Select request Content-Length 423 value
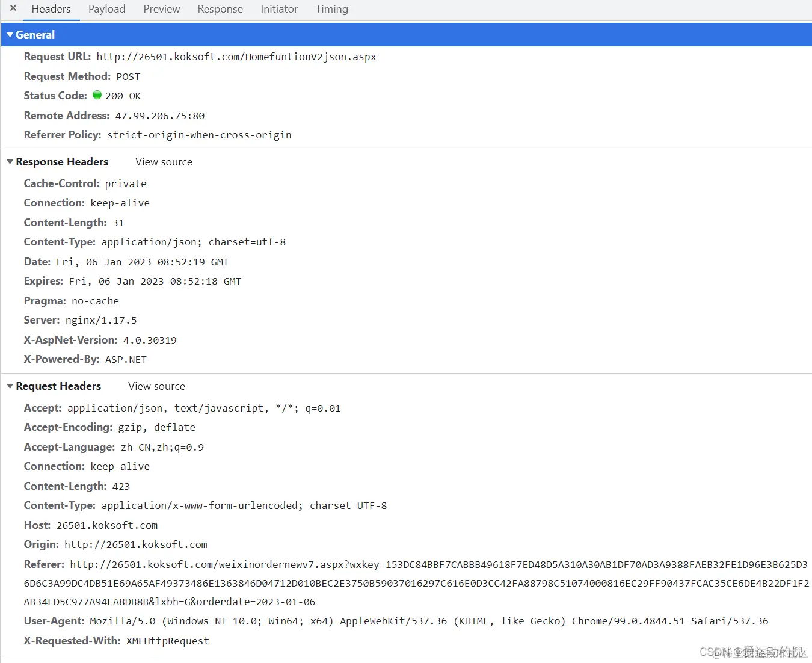 click(121, 486)
